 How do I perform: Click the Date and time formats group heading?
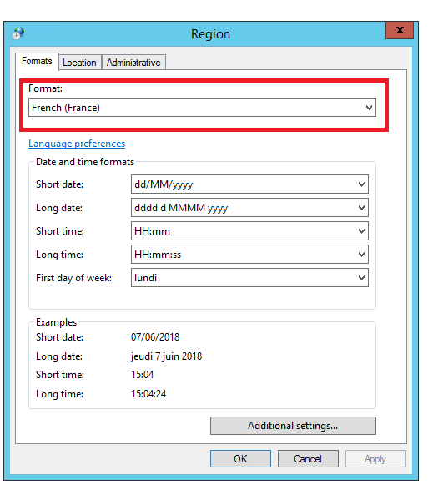(85, 162)
